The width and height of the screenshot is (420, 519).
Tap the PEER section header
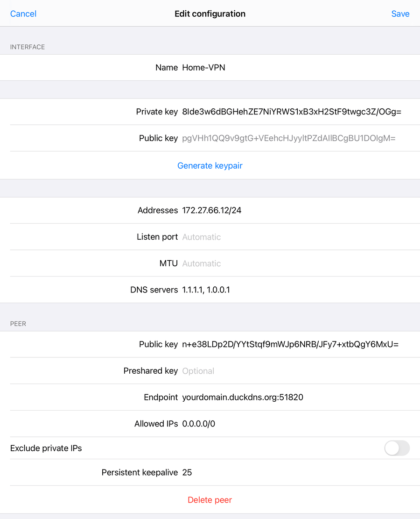[x=18, y=324]
